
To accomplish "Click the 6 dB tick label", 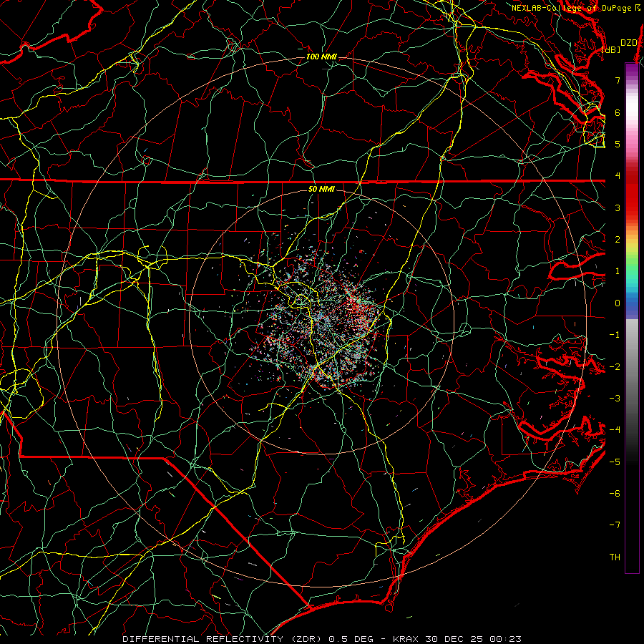I will [618, 112].
